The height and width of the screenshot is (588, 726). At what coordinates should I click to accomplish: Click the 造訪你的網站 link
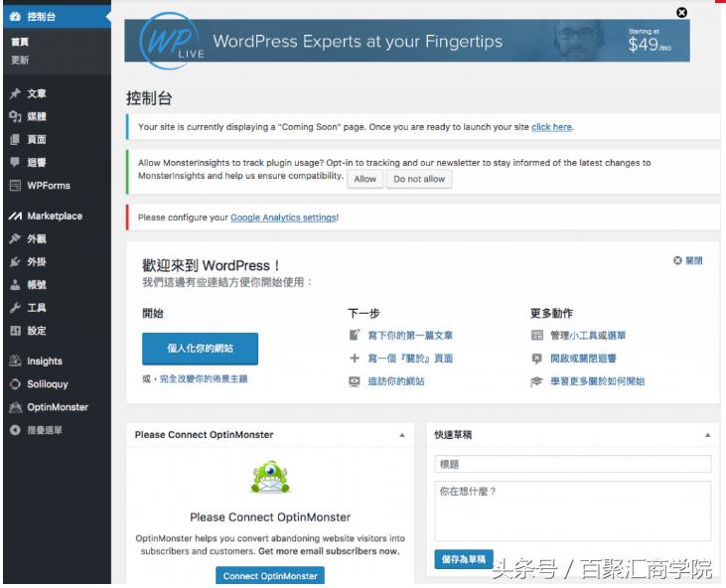tap(396, 381)
